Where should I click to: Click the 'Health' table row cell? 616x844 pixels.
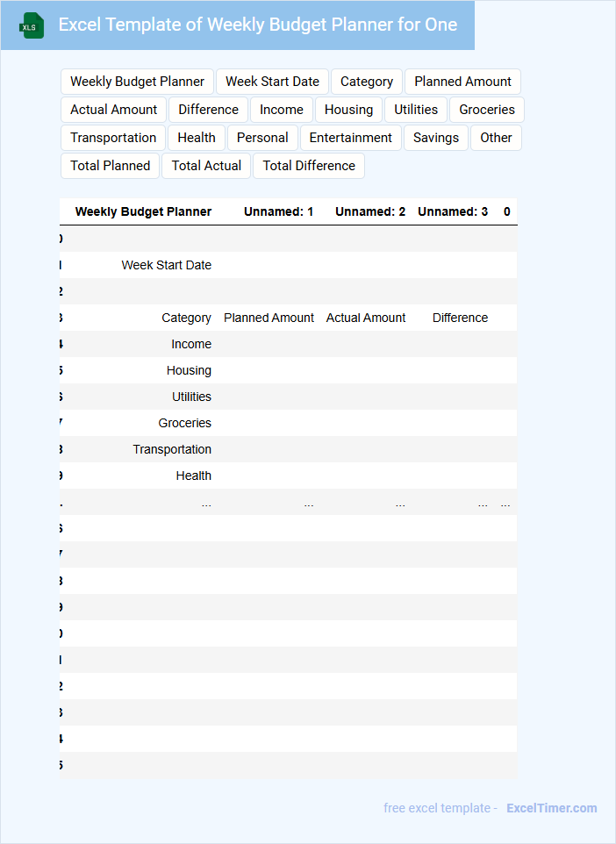pyautogui.click(x=194, y=476)
